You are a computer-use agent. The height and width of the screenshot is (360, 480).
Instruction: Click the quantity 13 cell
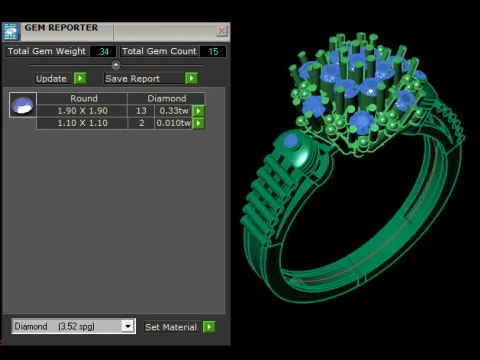[x=141, y=111]
